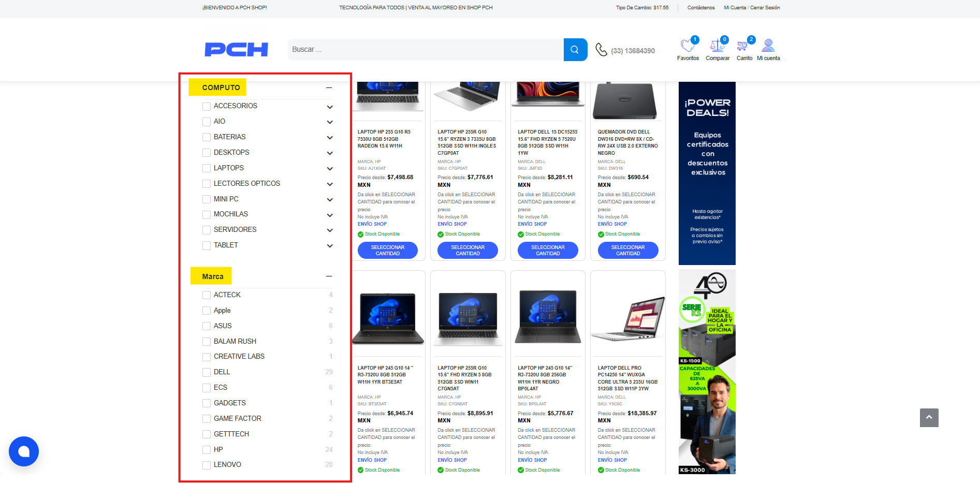Type in the Buscar search field

425,50
